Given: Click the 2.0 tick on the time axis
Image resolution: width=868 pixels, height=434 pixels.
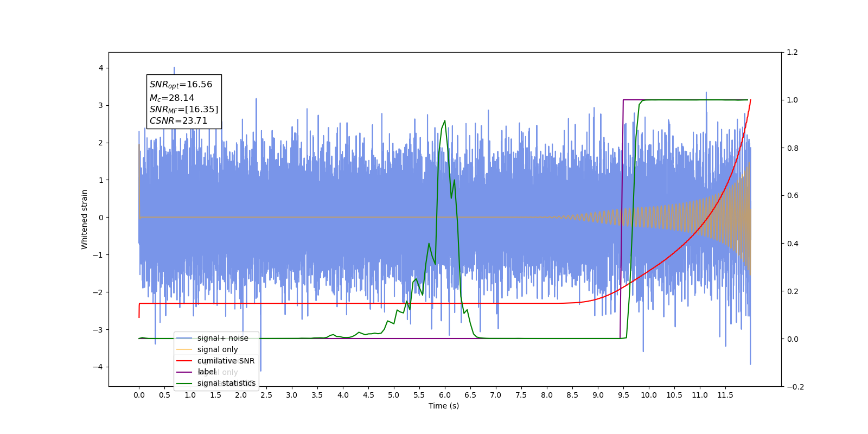Looking at the screenshot, I should (x=241, y=395).
